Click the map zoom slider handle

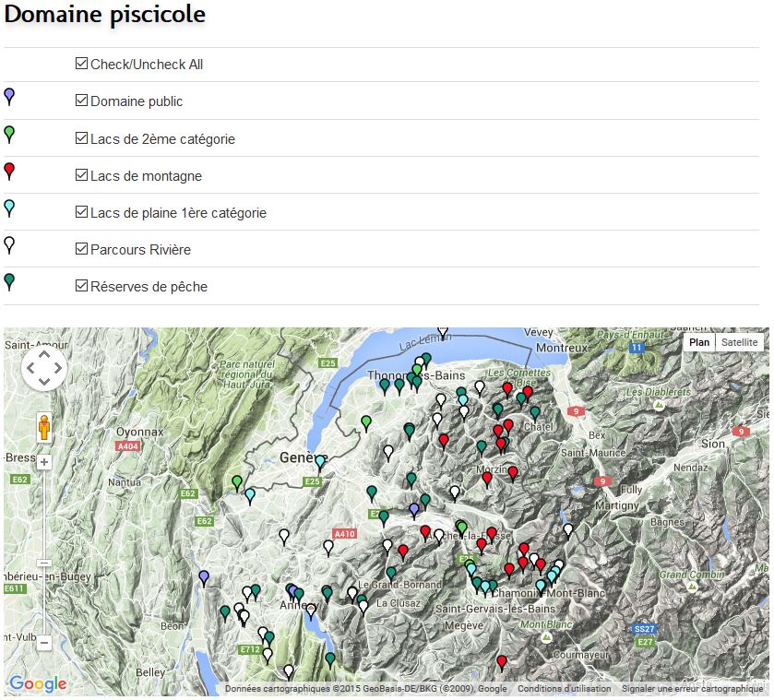tap(44, 563)
